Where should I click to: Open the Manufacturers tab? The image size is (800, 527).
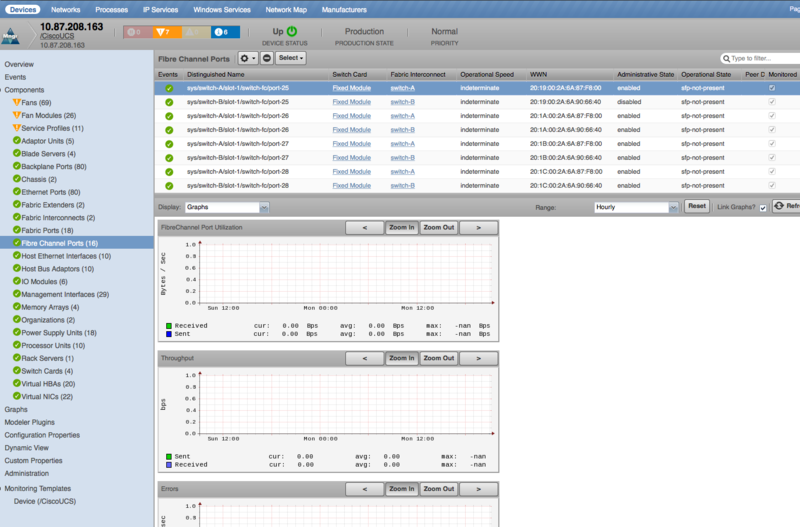pos(344,10)
